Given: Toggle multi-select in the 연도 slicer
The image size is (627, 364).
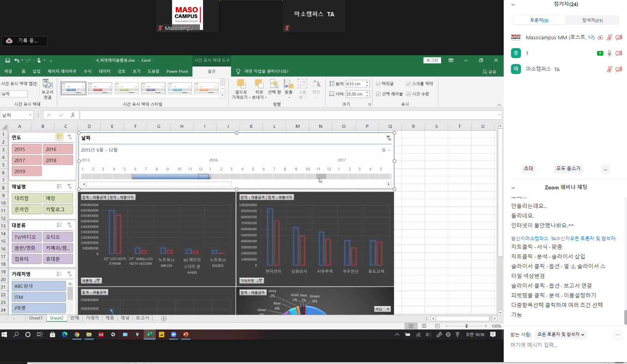Looking at the screenshot, I should [x=59, y=137].
